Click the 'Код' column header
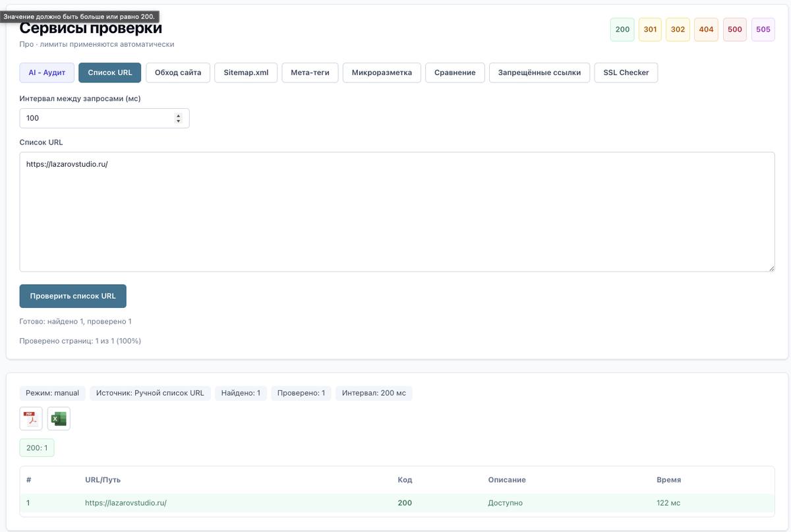 click(x=405, y=480)
